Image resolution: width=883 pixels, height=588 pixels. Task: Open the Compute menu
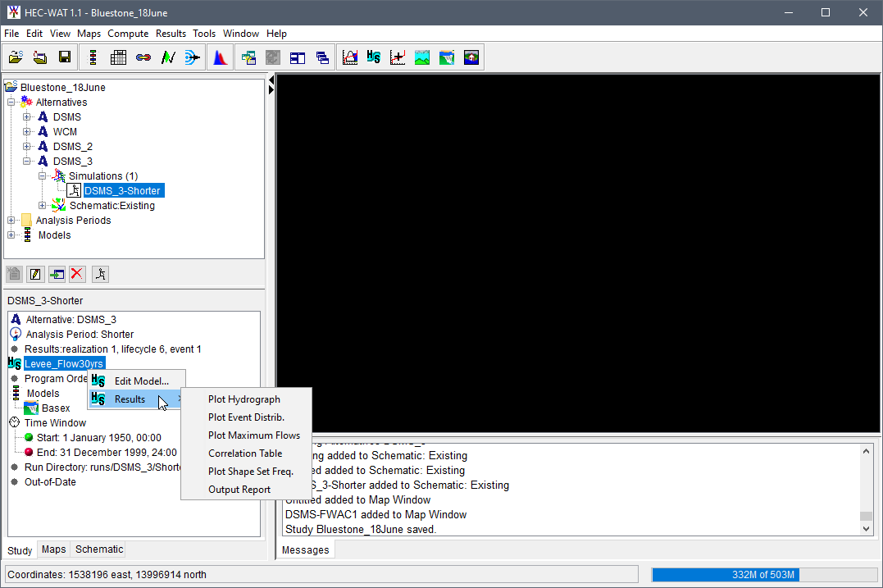[x=128, y=34]
